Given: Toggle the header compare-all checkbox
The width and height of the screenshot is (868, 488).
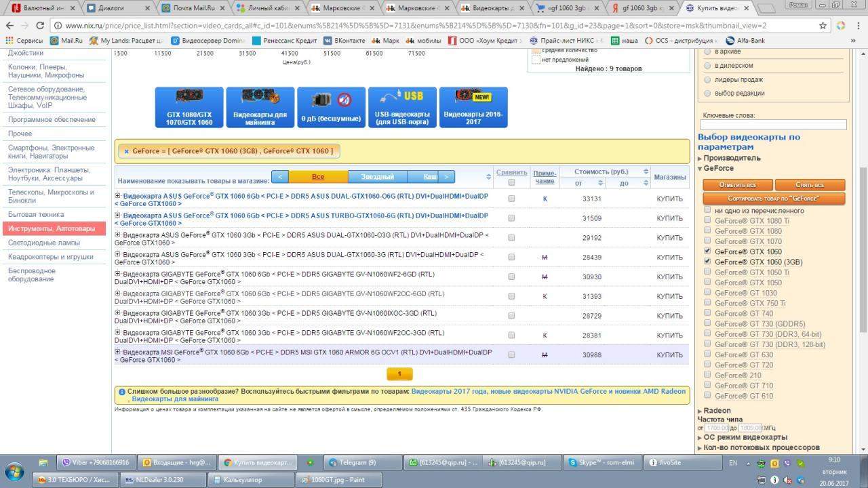Looking at the screenshot, I should click(x=511, y=182).
